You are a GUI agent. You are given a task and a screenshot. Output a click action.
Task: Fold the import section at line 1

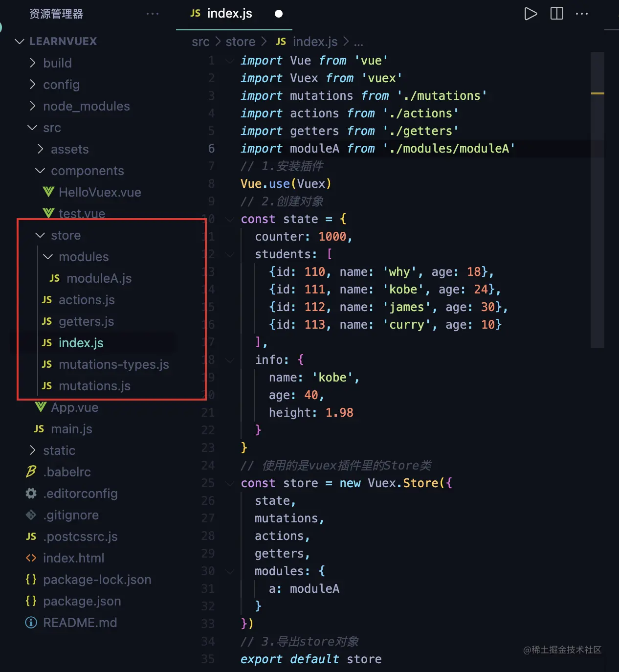[x=230, y=61]
